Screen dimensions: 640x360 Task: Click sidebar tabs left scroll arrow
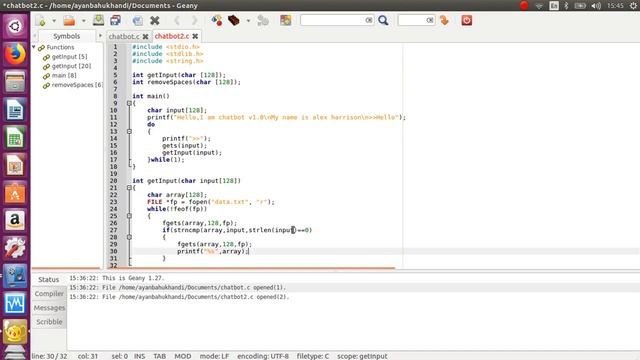[x=35, y=36]
